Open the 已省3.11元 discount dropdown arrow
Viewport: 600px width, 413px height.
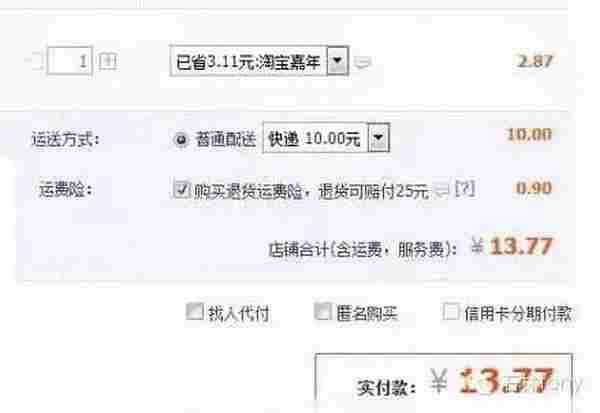[x=337, y=60]
